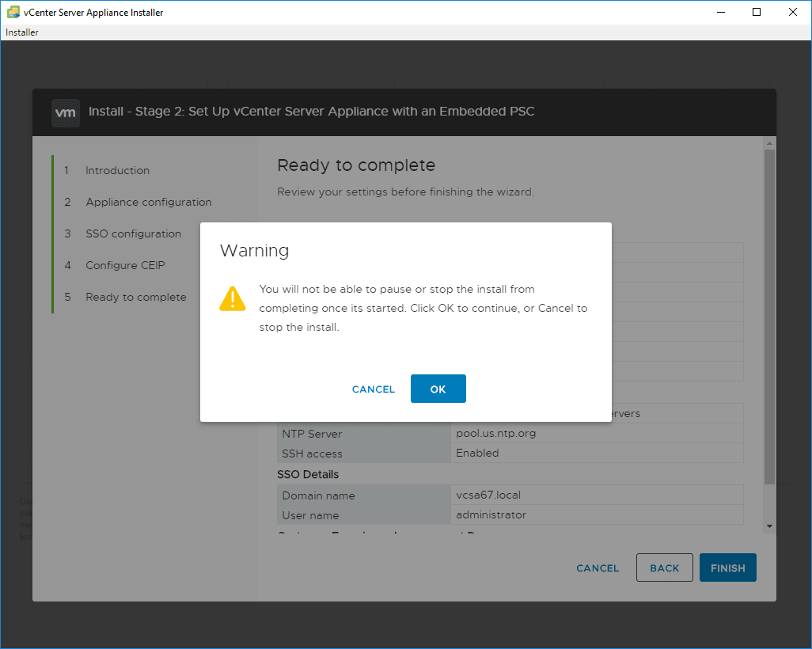The width and height of the screenshot is (812, 649).
Task: Click the scrollbar up arrow
Action: coord(769,143)
